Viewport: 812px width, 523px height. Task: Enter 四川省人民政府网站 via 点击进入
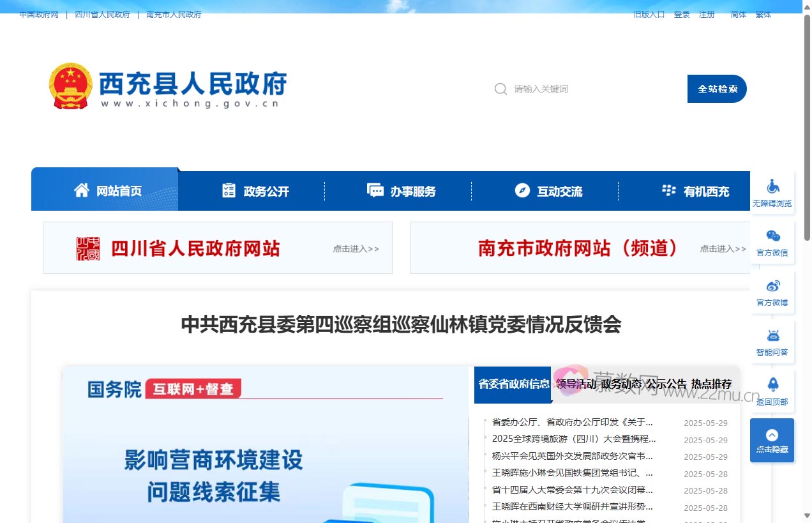click(356, 249)
